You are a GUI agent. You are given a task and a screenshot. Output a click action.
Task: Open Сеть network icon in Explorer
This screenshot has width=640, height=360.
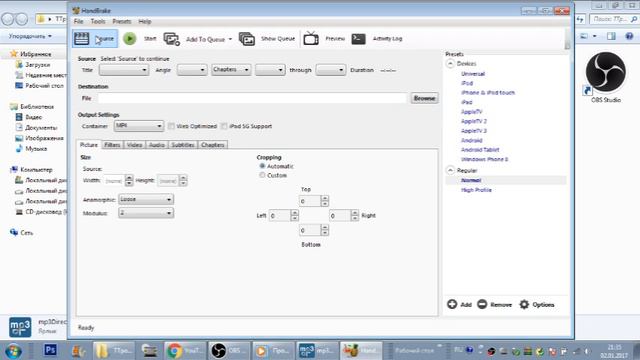click(x=14, y=232)
